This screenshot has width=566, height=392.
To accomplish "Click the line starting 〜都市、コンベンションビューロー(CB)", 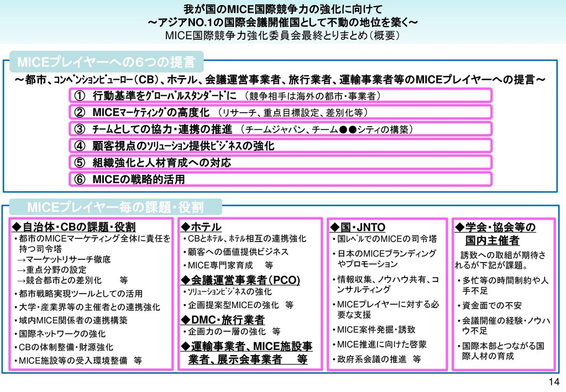I will point(280,80).
